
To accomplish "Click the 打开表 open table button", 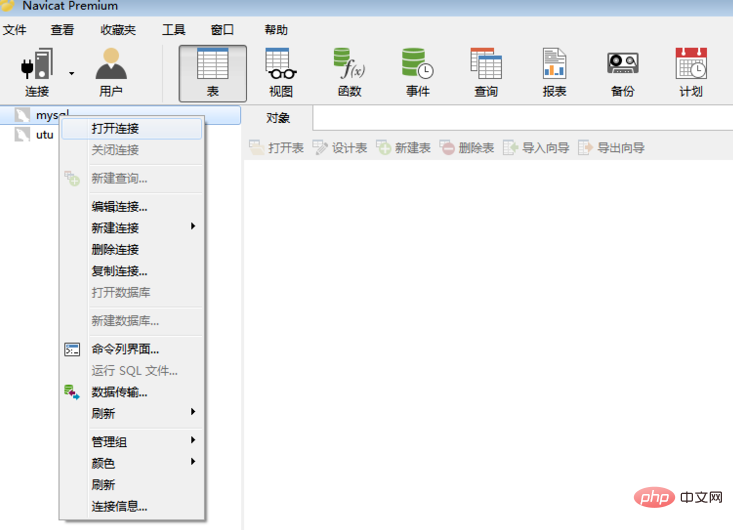I will 276,148.
